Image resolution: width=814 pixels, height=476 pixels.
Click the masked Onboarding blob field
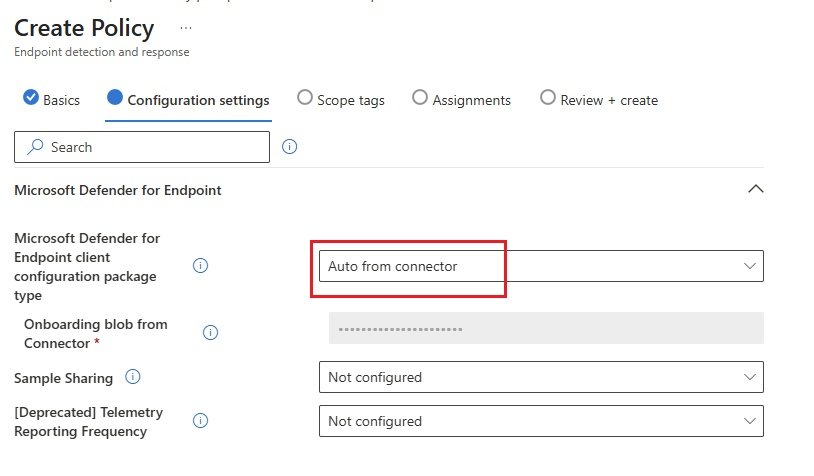tap(546, 328)
